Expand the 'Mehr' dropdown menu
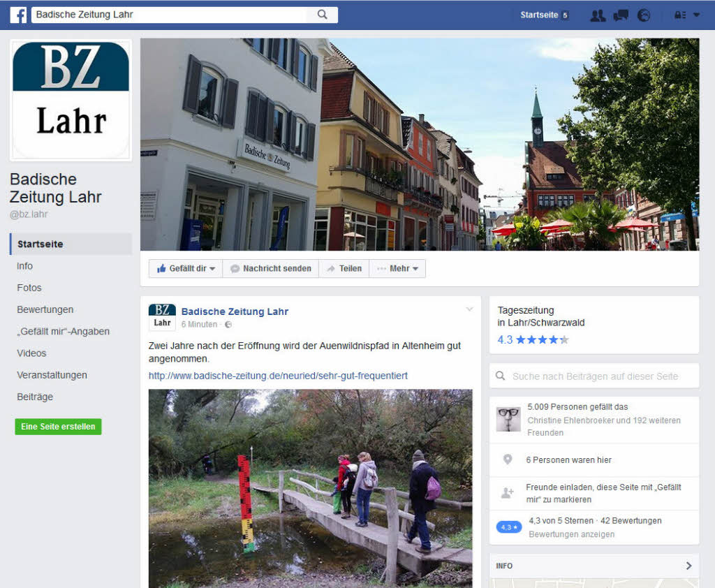 [x=398, y=269]
